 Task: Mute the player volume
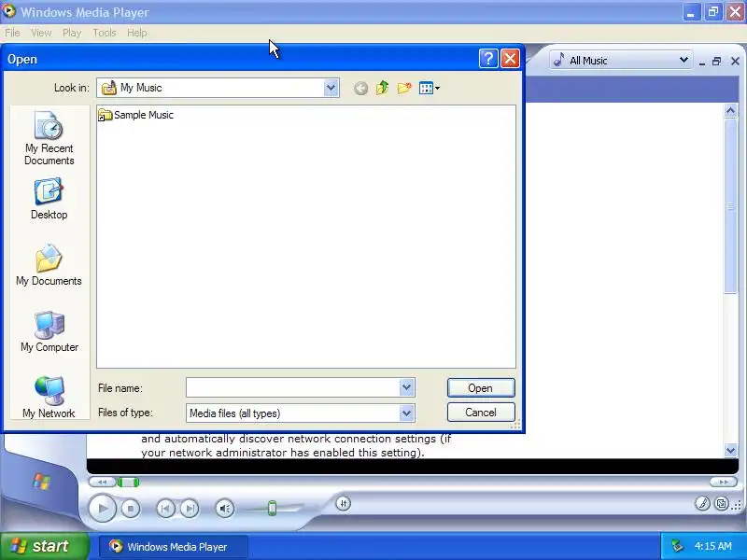click(224, 509)
